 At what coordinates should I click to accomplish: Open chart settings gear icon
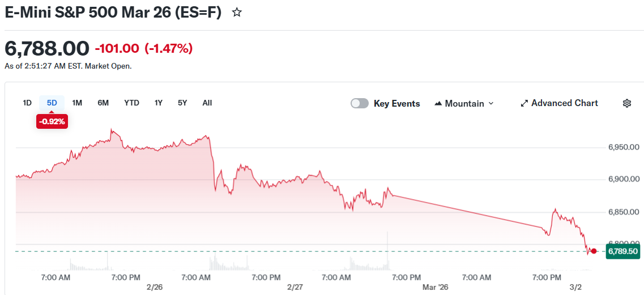coord(627,103)
